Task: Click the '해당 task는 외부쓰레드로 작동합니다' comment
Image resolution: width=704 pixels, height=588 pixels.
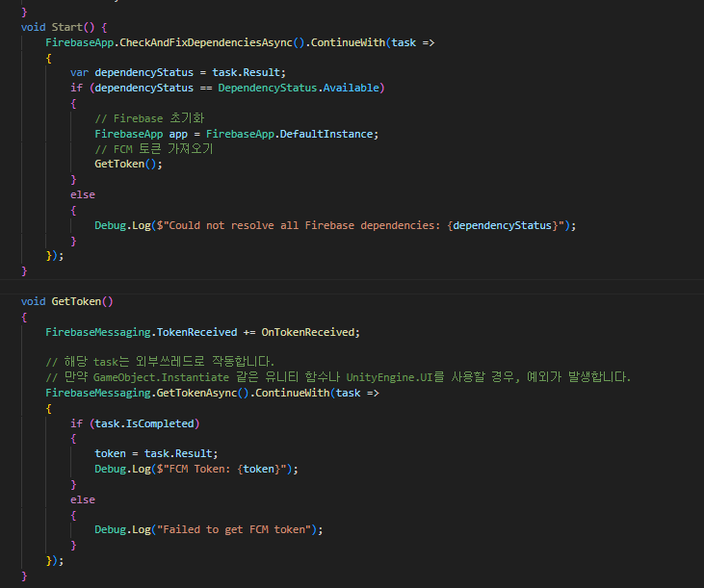Action: pyautogui.click(x=160, y=362)
